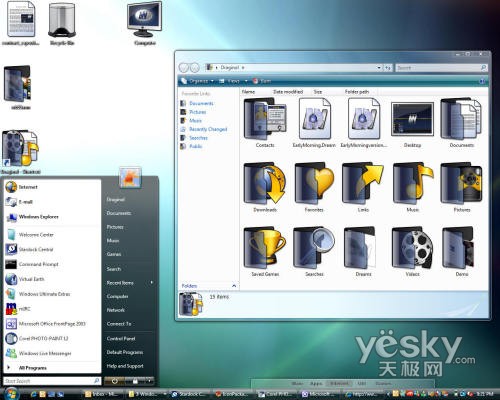This screenshot has width=500, height=400.
Task: Click the user account picture atop Start menu
Action: click(x=130, y=177)
